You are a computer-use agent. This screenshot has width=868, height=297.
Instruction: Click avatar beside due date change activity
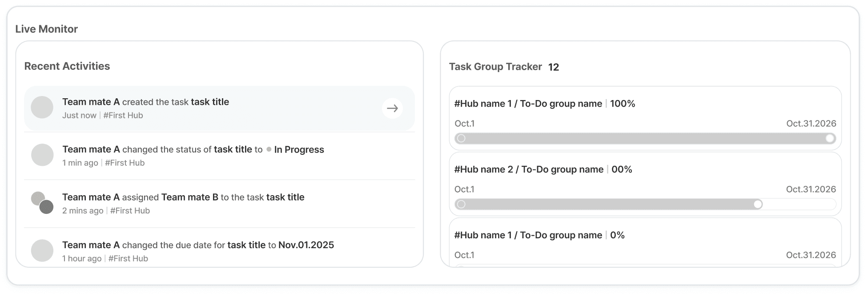(42, 250)
